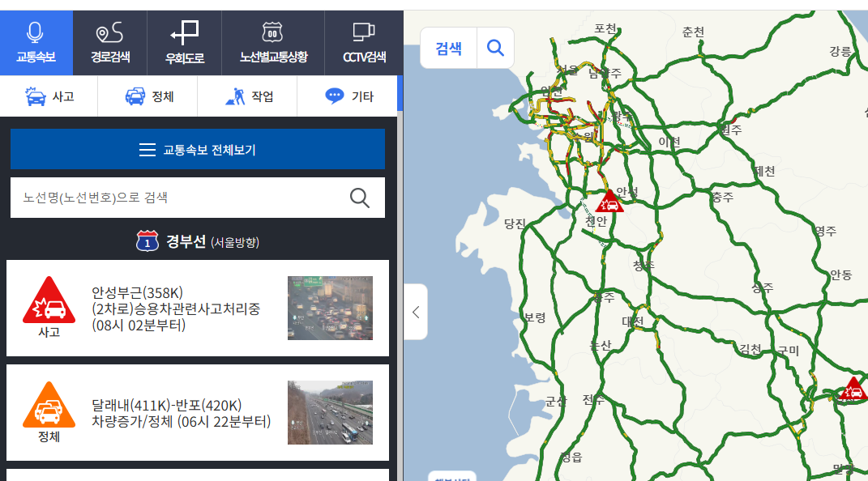This screenshot has height=481, width=868.
Task: Click the 제천 city label on the map
Action: pos(764,172)
